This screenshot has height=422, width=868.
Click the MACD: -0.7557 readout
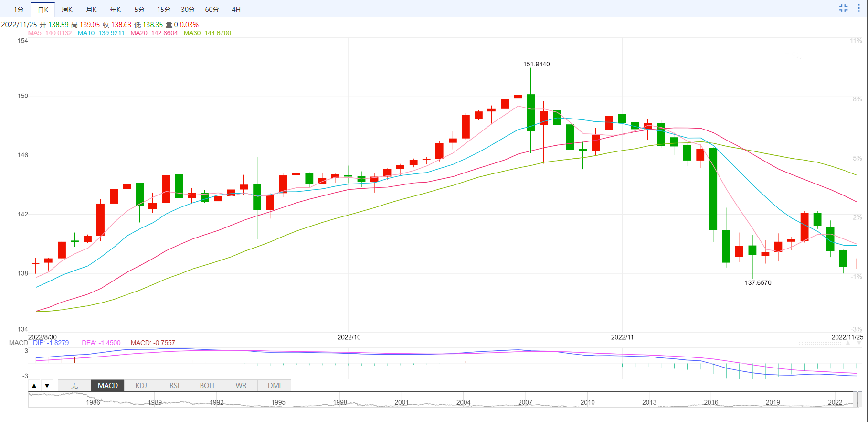153,343
